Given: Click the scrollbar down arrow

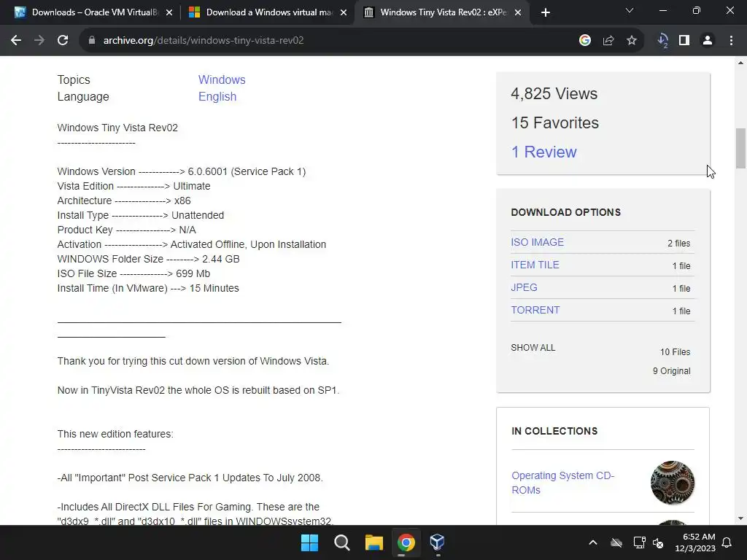Looking at the screenshot, I should tap(740, 518).
